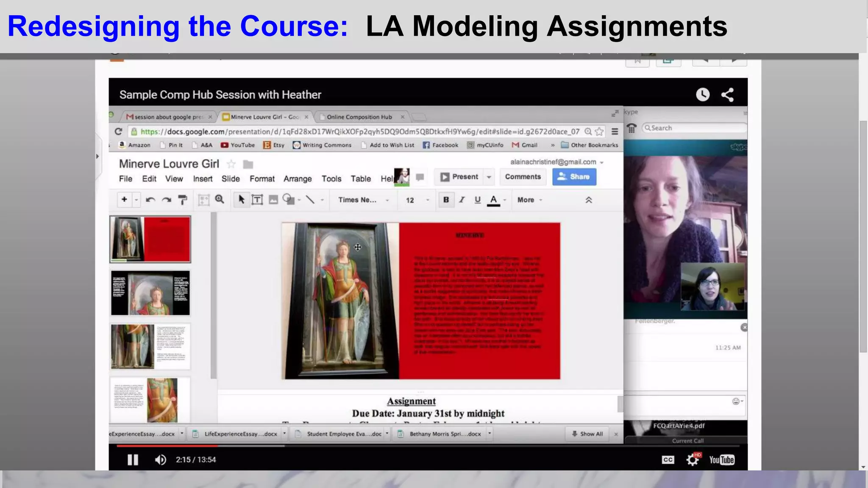Open the Amazon bookmark
868x488 pixels.
click(x=134, y=145)
